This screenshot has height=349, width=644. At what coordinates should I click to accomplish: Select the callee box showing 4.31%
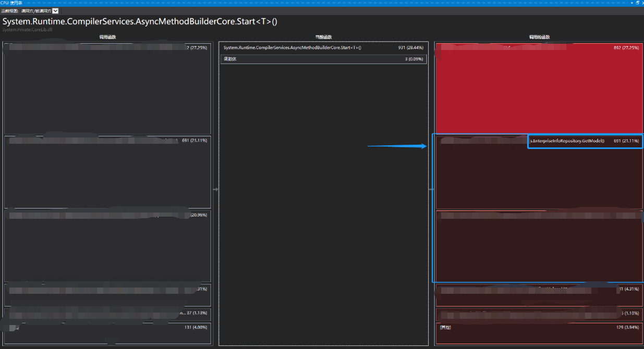pyautogui.click(x=539, y=295)
